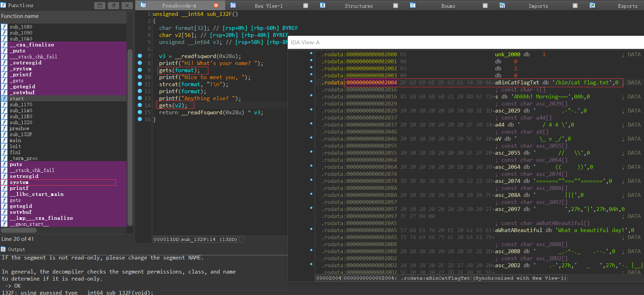
Task: Float the Functions panel
Action: click(x=113, y=6)
